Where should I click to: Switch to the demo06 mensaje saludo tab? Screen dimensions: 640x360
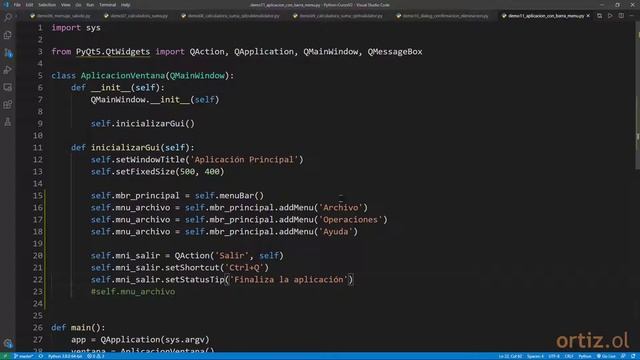click(60, 16)
